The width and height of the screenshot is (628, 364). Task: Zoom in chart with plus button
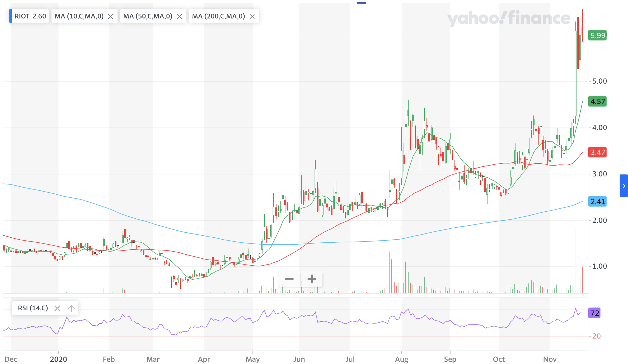312,279
